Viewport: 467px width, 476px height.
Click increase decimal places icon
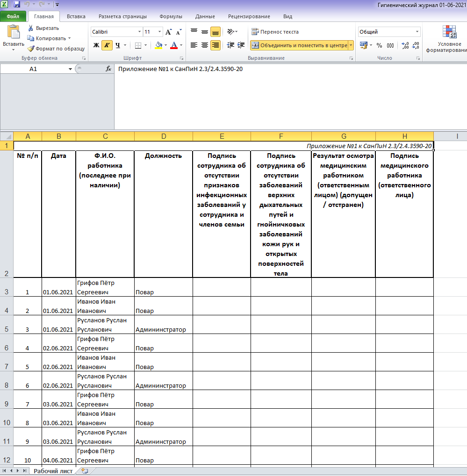point(405,45)
